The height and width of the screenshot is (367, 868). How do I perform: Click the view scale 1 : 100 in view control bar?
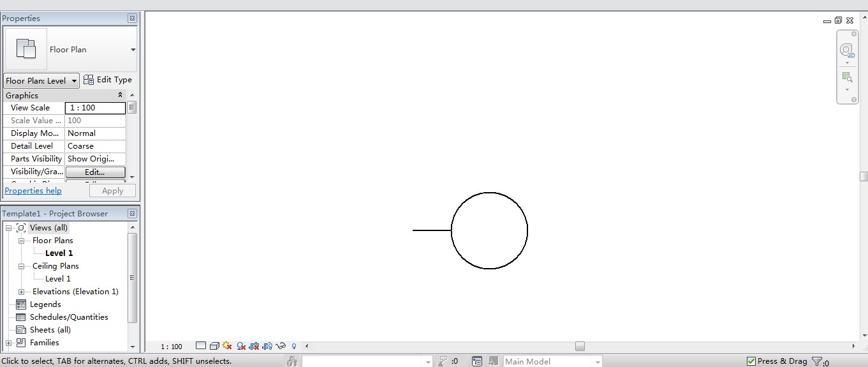171,347
